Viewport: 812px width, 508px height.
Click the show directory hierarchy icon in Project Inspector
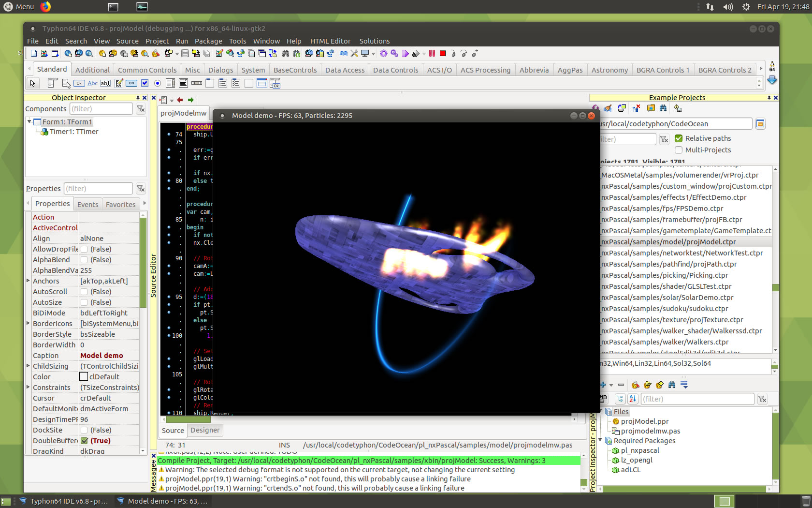point(620,399)
